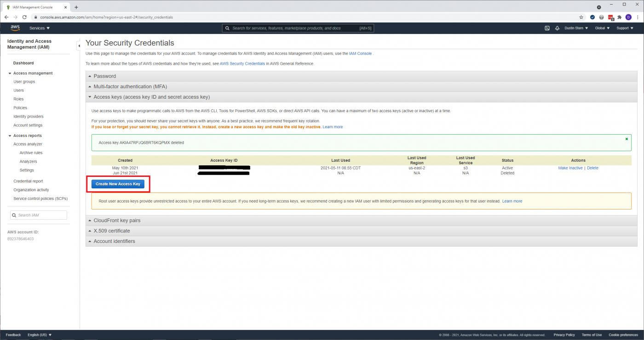Click the browser address bar URL

pyautogui.click(x=106, y=17)
